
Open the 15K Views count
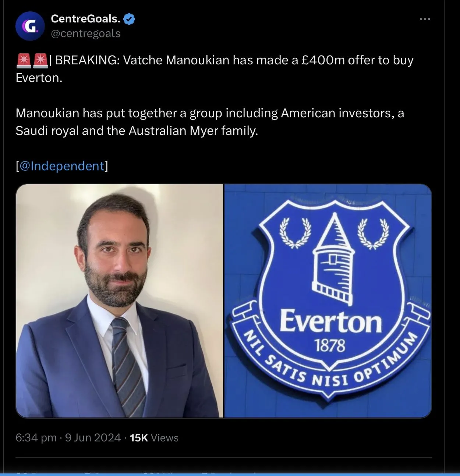tap(154, 438)
